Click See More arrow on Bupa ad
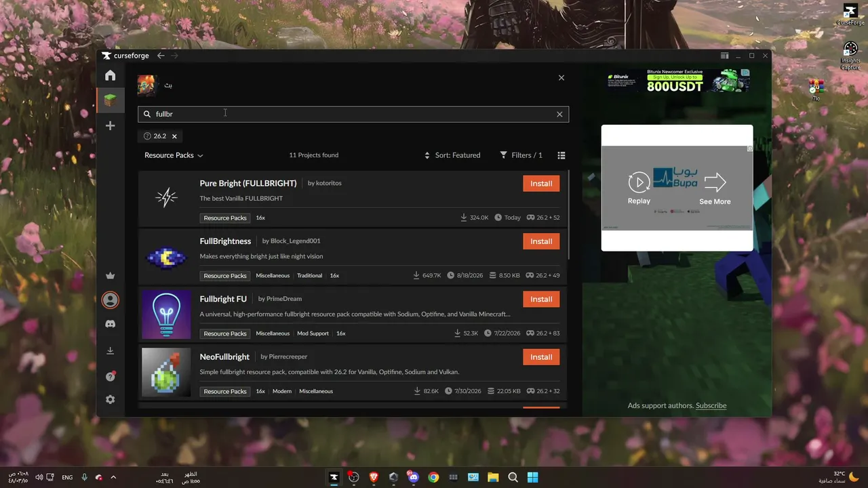Screen dimensions: 868x488 [x=715, y=188]
